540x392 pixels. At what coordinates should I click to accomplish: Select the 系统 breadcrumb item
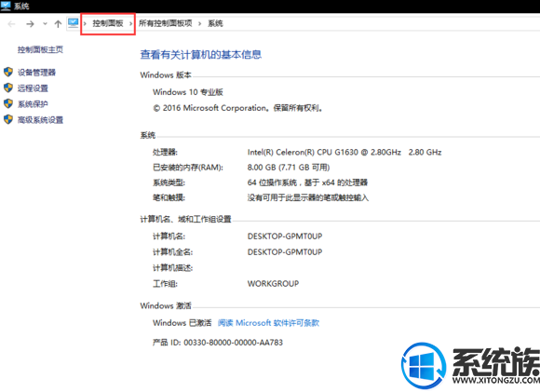(215, 23)
